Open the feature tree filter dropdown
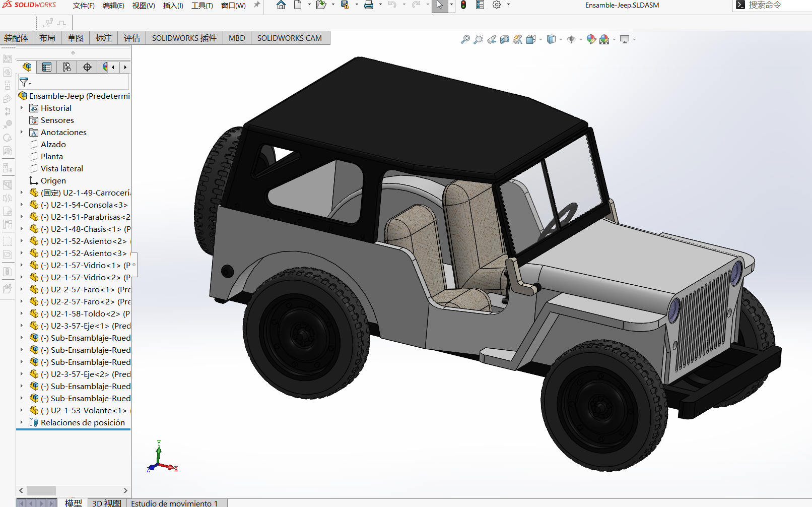This screenshot has height=507, width=812. pyautogui.click(x=25, y=82)
